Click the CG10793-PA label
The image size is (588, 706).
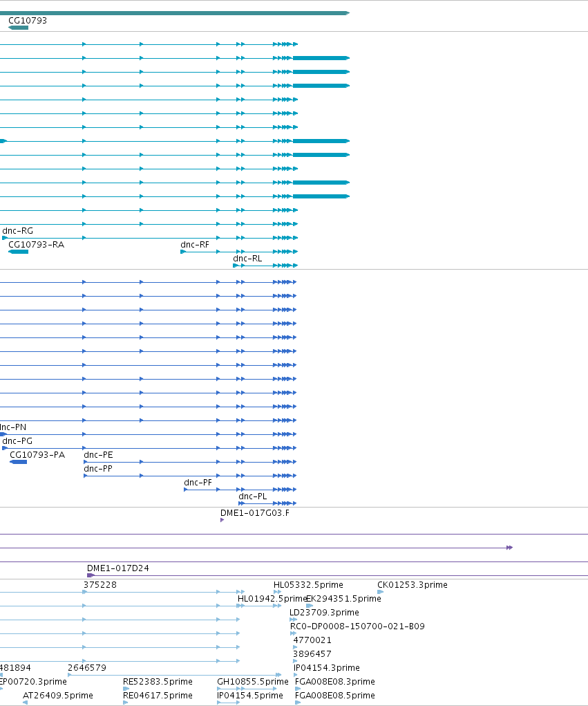37,455
